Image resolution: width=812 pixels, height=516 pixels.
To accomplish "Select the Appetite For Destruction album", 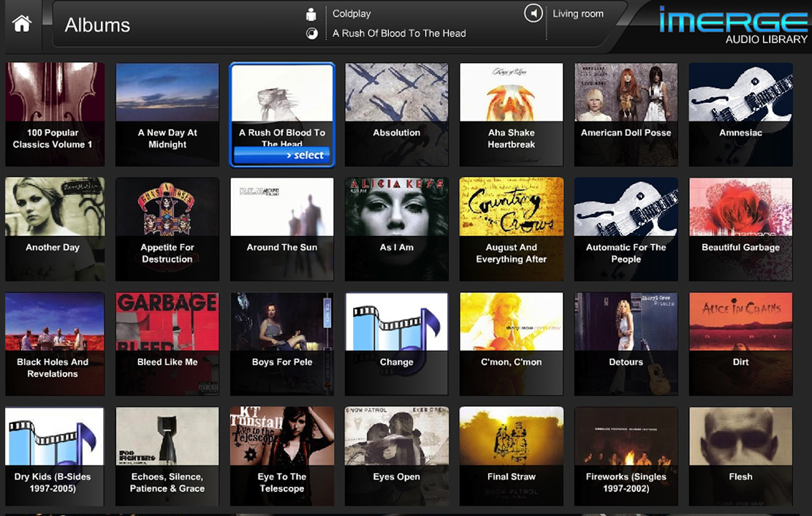I will coord(167,228).
